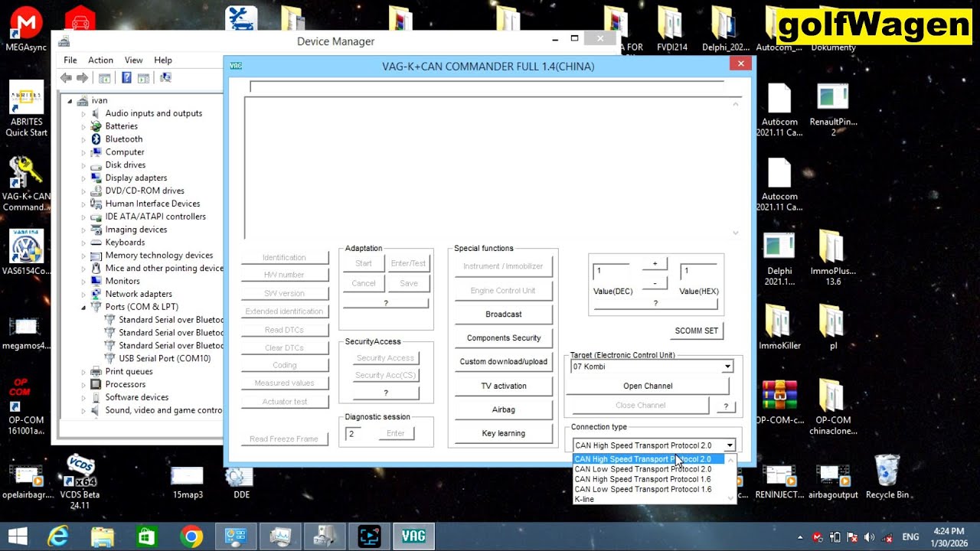Screen dimensions: 980x551
Task: Click Value(DEC) input field
Action: tap(612, 271)
